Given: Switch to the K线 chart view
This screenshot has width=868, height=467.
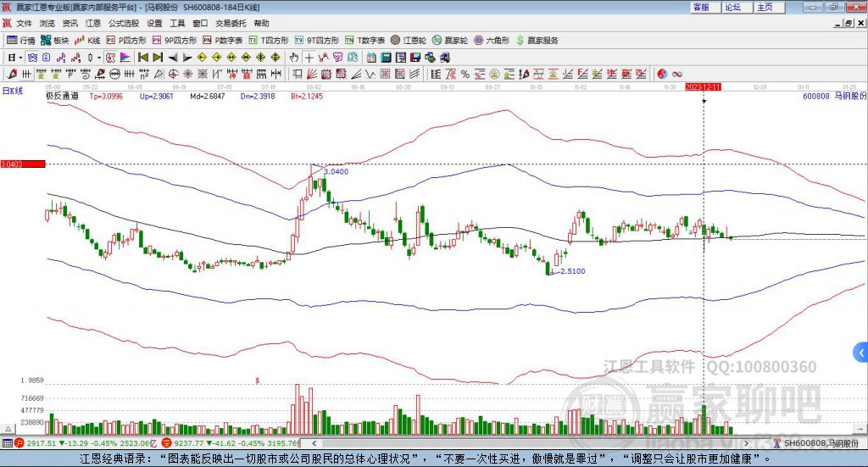Looking at the screenshot, I should (87, 41).
